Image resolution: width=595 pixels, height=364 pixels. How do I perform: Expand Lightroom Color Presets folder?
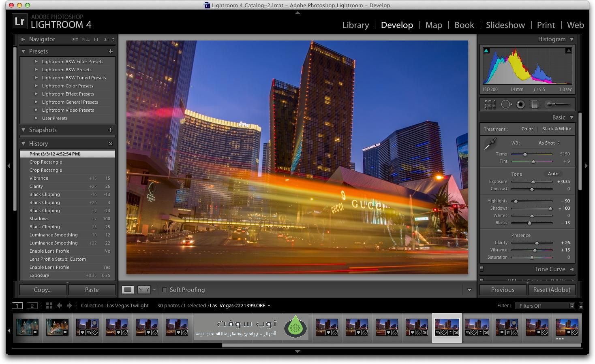point(36,86)
